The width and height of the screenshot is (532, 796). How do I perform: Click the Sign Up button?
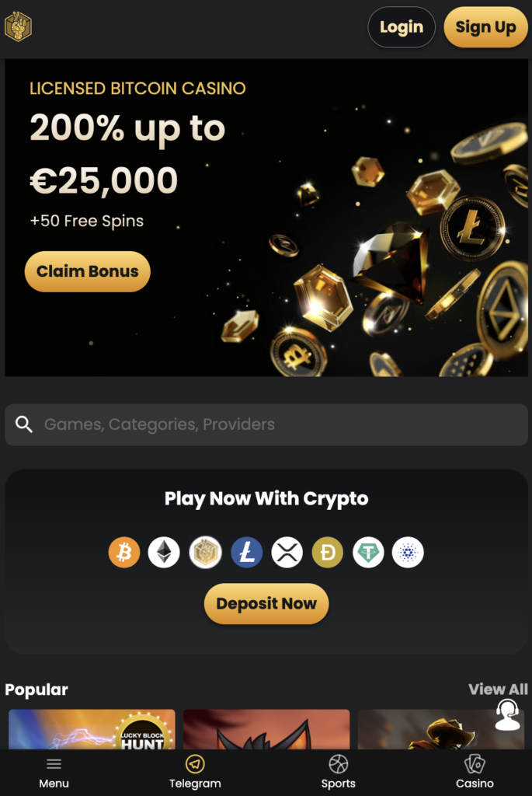click(485, 27)
